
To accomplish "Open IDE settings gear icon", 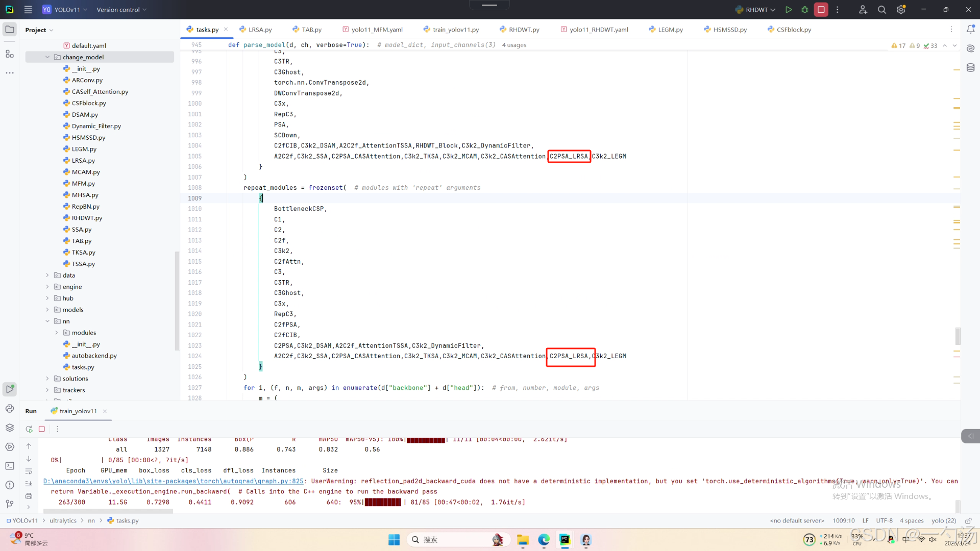I will point(901,10).
